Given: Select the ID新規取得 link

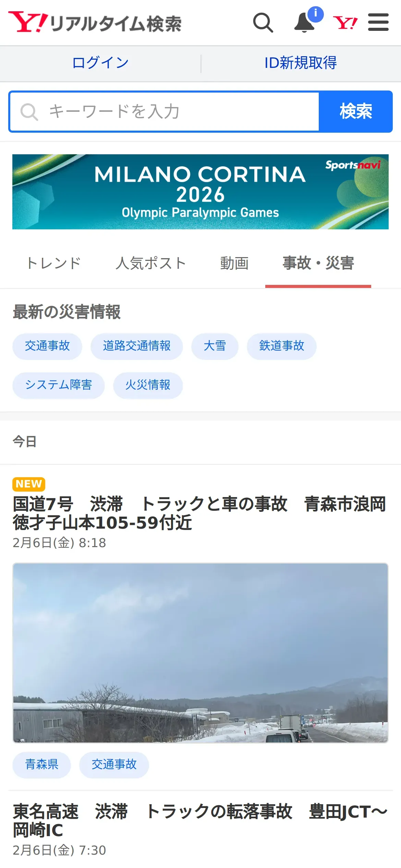Looking at the screenshot, I should [301, 63].
